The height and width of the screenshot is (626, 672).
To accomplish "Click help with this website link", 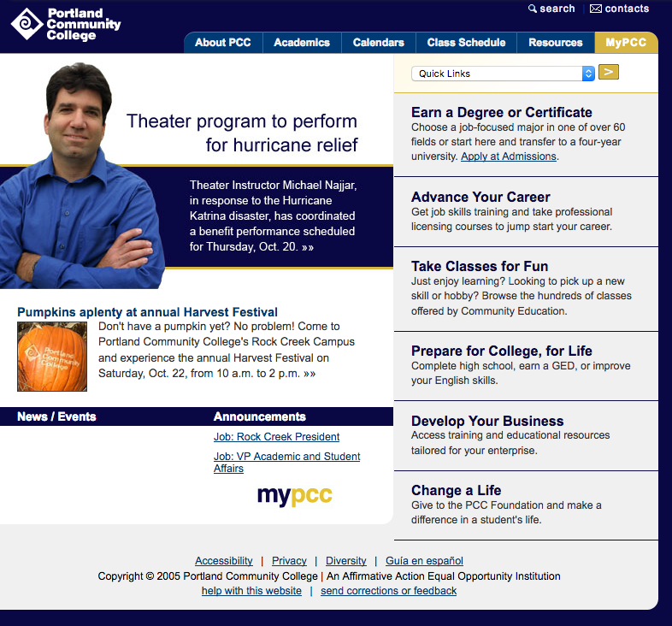I will tap(251, 591).
